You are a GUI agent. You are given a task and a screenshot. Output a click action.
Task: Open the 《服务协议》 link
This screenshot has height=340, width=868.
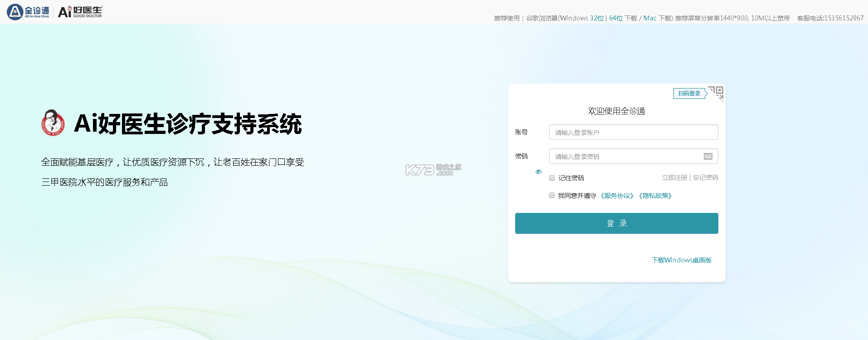[x=617, y=196]
